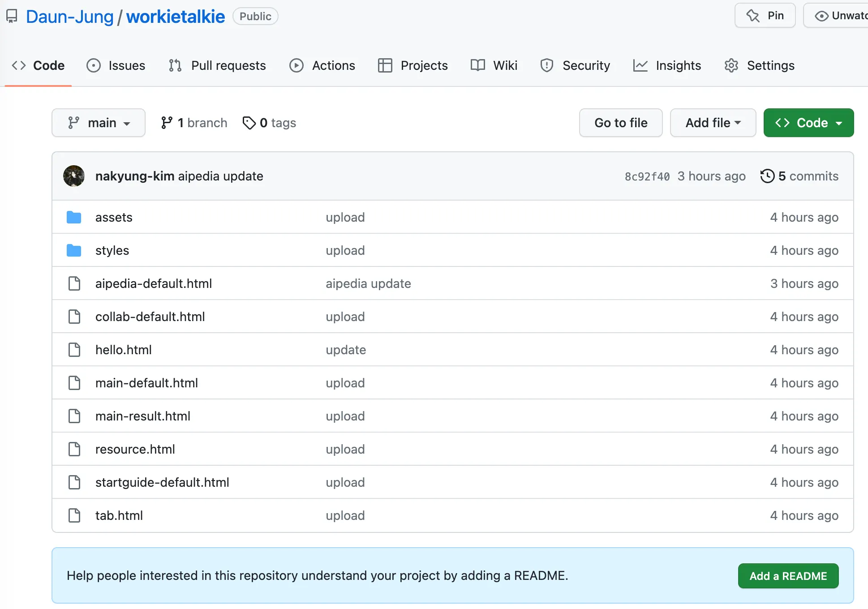Click commit hash 8c92f40
This screenshot has height=609, width=868.
[x=647, y=176]
